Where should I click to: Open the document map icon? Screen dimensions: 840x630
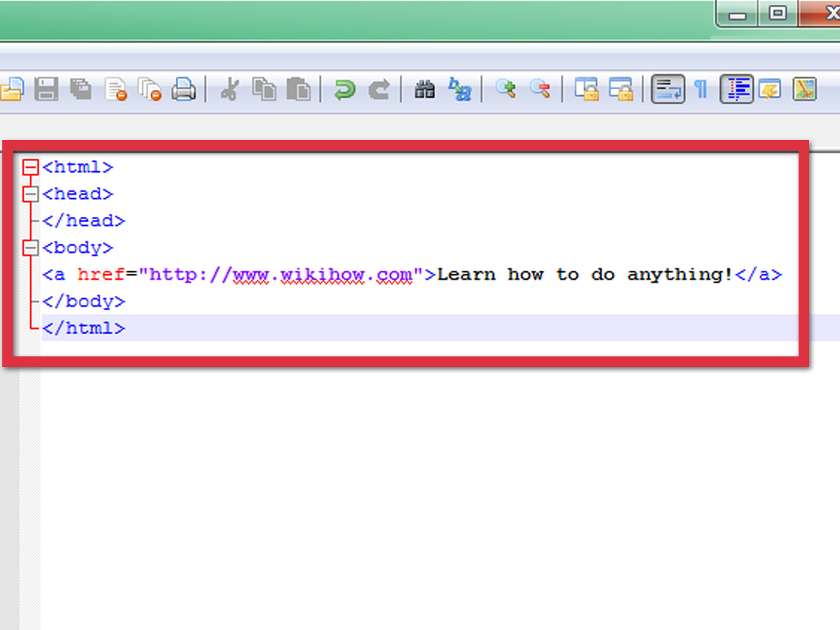click(x=804, y=89)
